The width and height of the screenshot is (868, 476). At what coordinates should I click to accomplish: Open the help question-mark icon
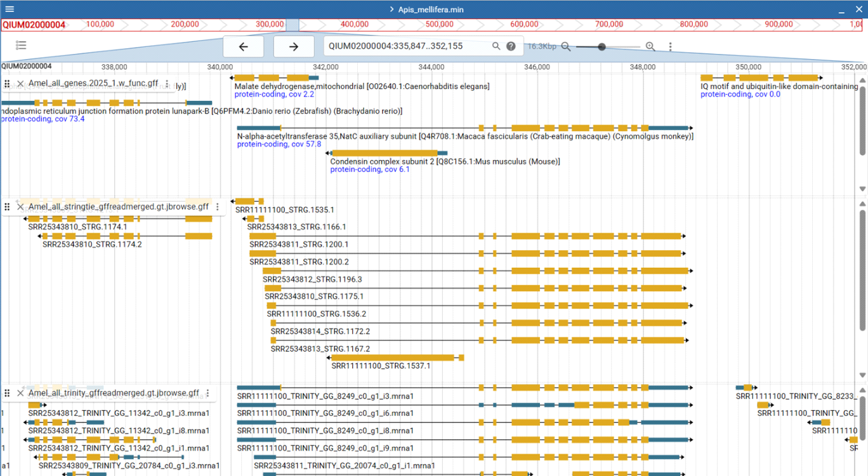pos(511,46)
